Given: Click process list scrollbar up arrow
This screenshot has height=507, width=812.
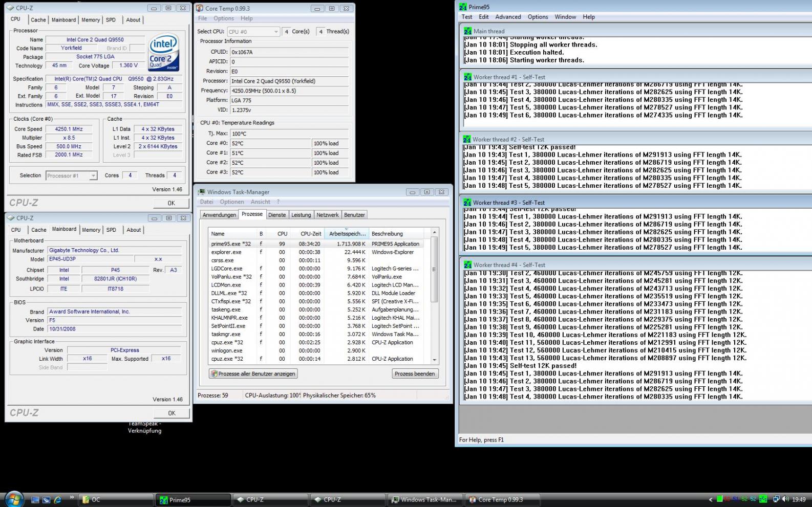Looking at the screenshot, I should (434, 232).
